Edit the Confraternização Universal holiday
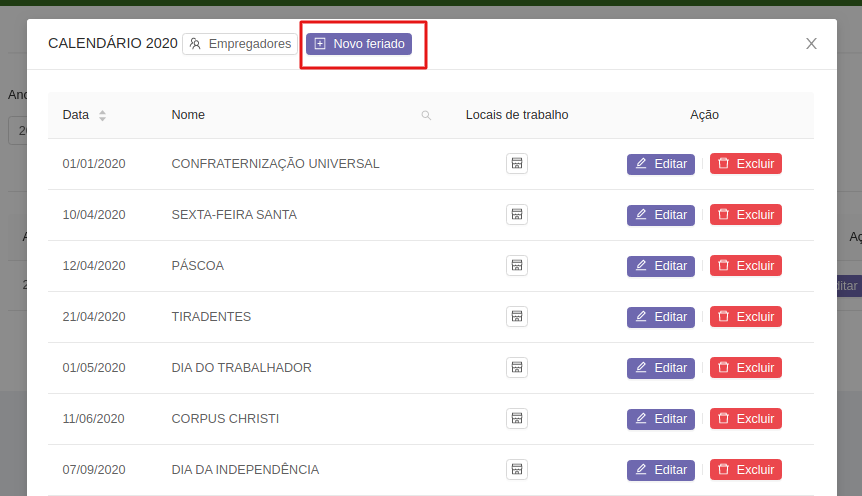 pyautogui.click(x=660, y=164)
